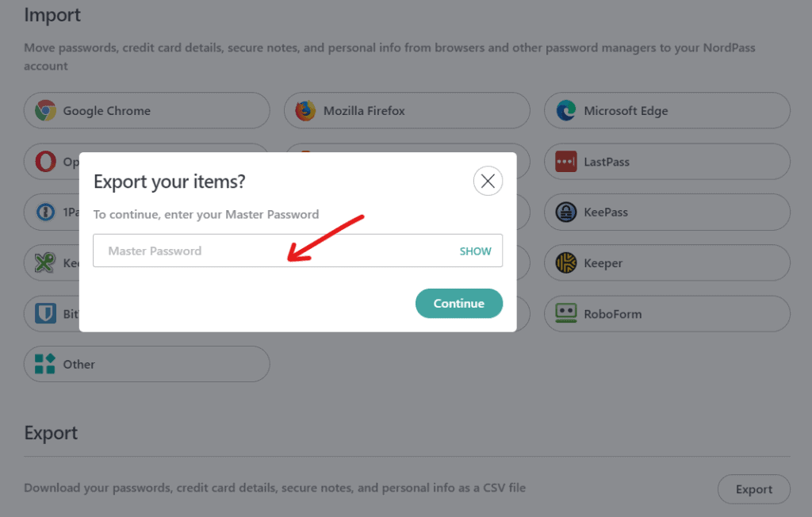Image resolution: width=812 pixels, height=517 pixels.
Task: Close the Export your items dialog
Action: pos(488,182)
